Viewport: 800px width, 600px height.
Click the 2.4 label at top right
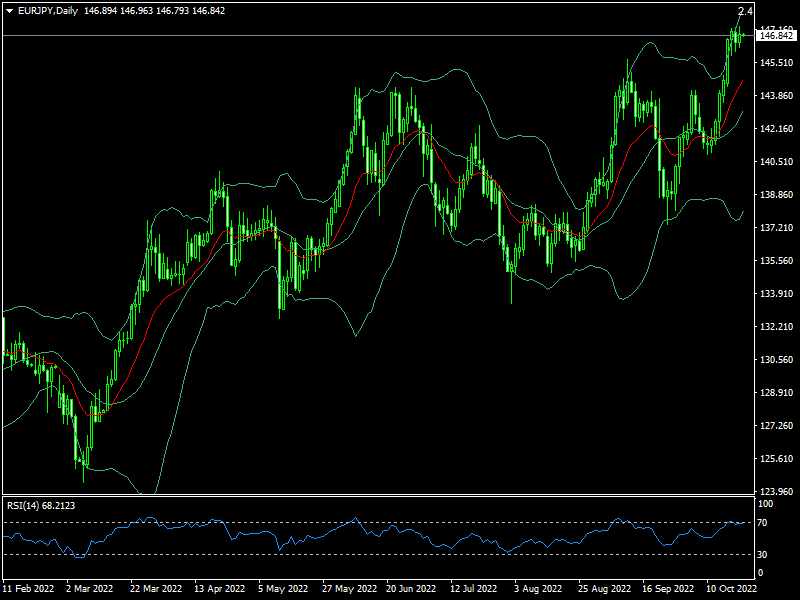[x=745, y=11]
